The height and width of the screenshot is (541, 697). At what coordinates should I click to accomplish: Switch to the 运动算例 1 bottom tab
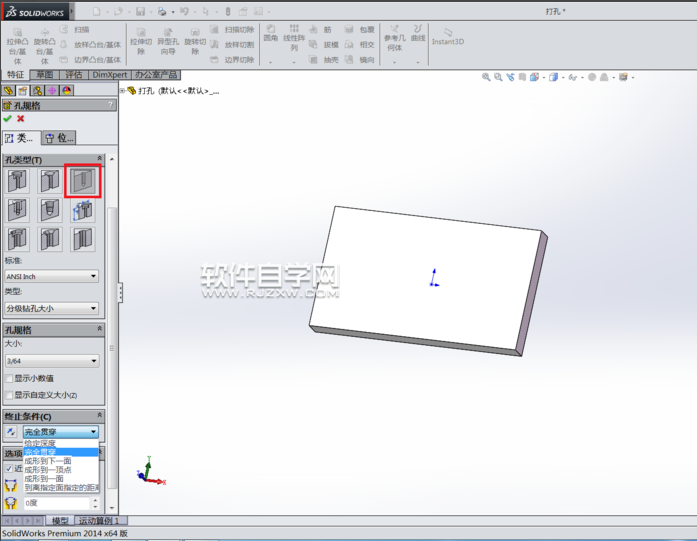click(101, 521)
